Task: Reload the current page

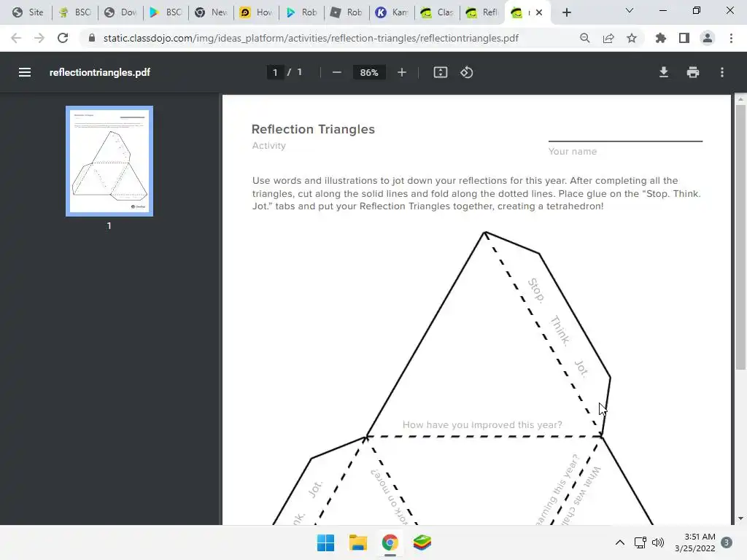Action: coord(63,38)
